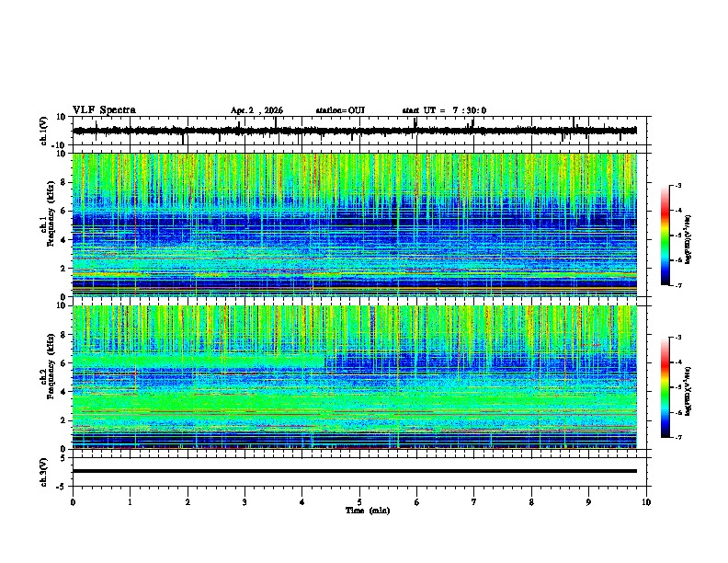This screenshot has width=728, height=563.
Task: Click the ch.1 color bar '-7' label
Action: tap(678, 285)
